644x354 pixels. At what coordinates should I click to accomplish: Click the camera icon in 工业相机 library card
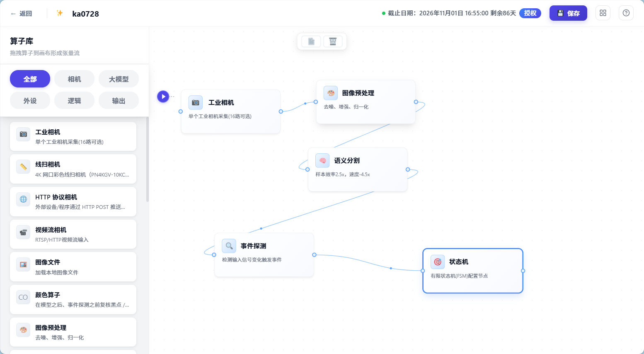23,134
